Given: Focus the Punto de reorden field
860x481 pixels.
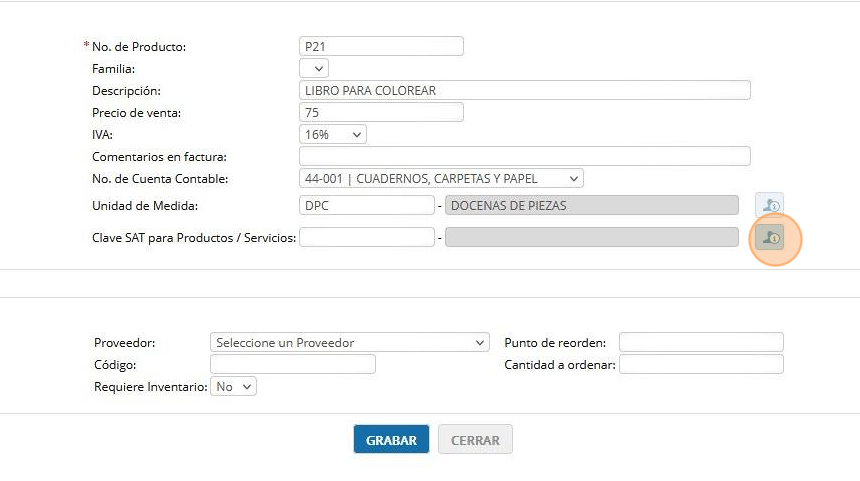Looking at the screenshot, I should click(701, 342).
